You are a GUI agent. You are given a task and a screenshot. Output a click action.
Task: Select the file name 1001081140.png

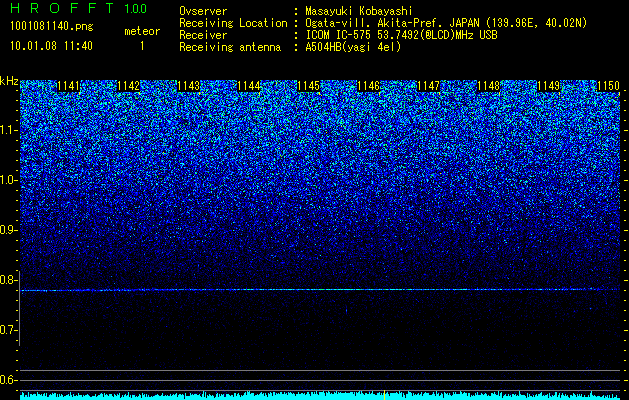click(52, 27)
